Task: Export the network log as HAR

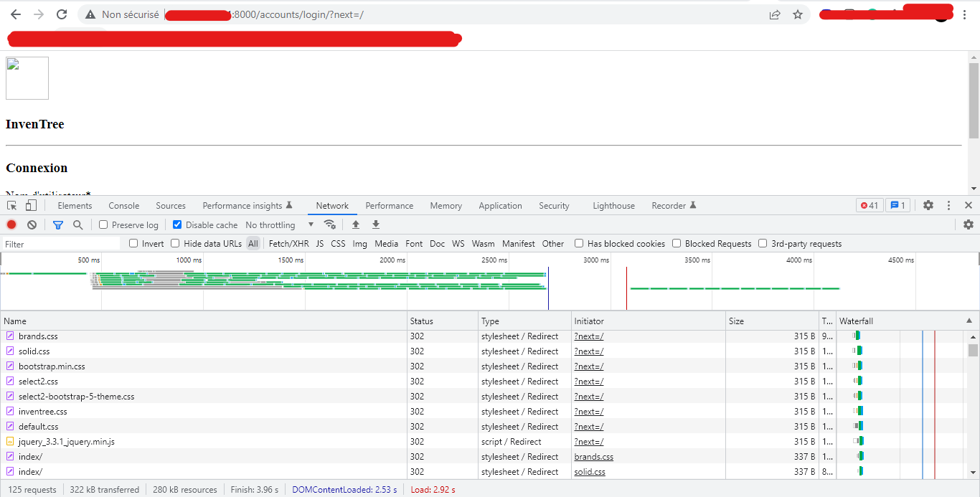Action: pyautogui.click(x=376, y=224)
